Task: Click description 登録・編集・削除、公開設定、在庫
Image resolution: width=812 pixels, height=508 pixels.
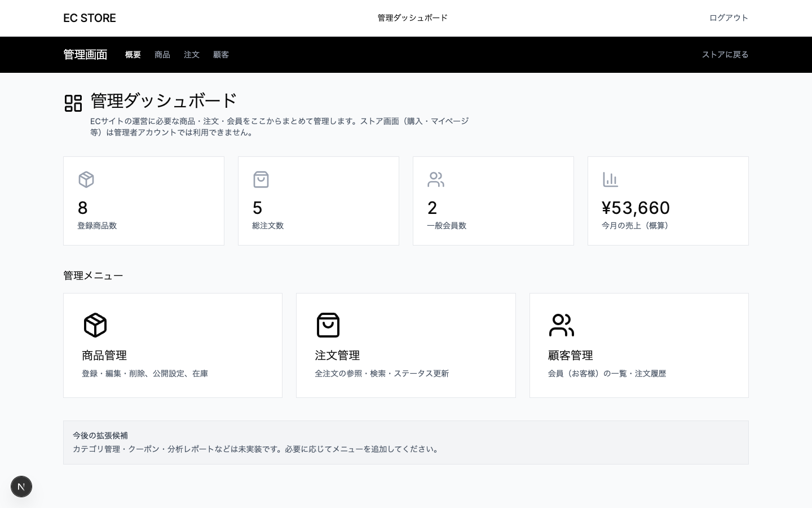Action: point(145,374)
